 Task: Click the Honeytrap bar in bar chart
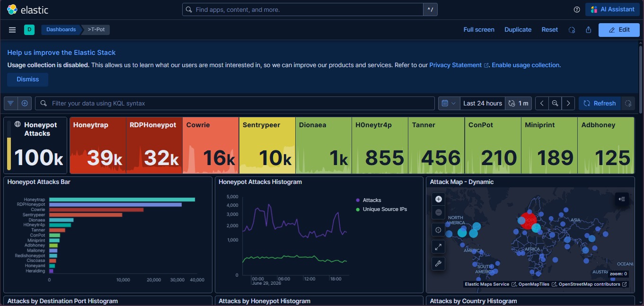tap(122, 200)
